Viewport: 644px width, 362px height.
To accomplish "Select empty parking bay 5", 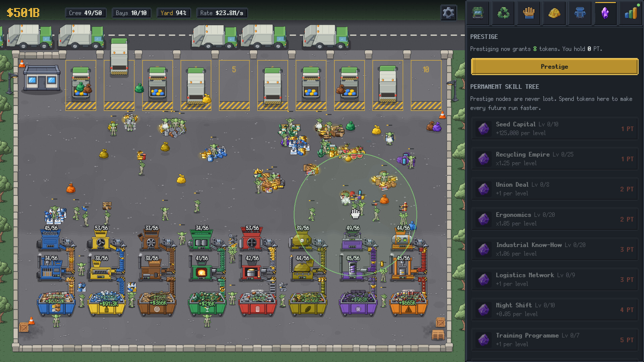I will 234,85.
